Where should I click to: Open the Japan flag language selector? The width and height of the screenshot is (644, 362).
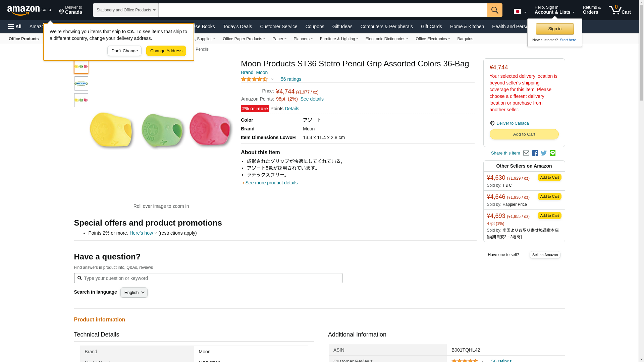520,12
